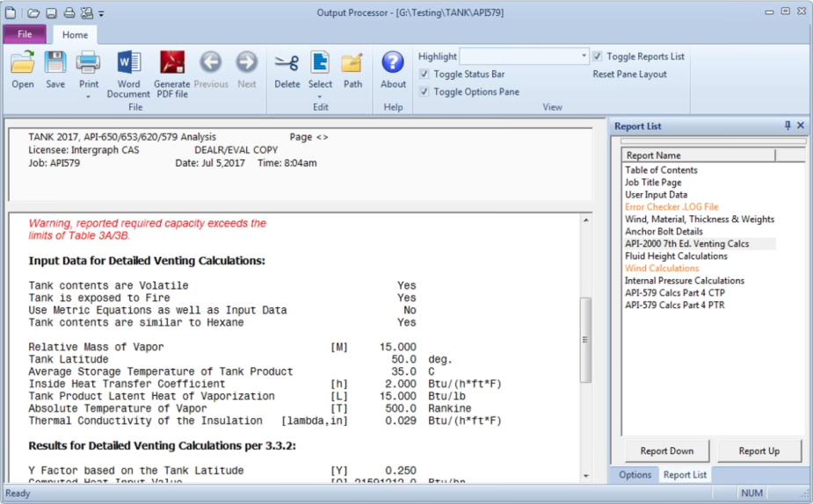Click the report vertical scrollbar thumb

click(585, 340)
